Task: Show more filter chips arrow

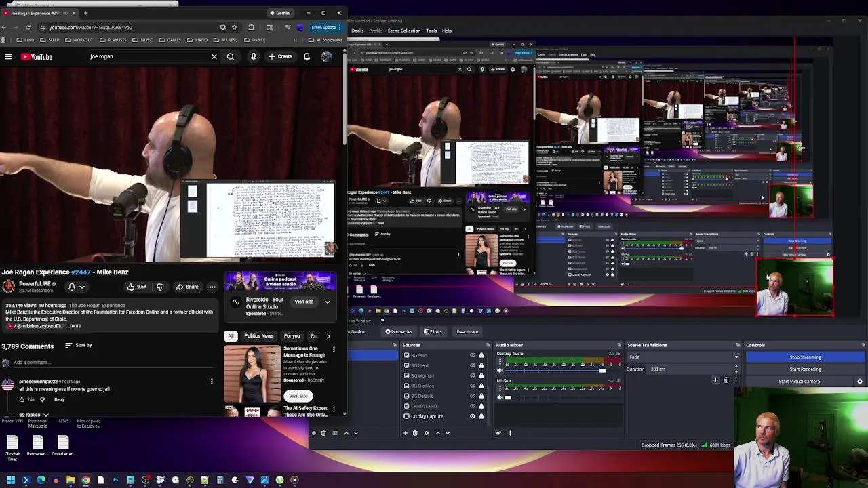Action: (328, 336)
